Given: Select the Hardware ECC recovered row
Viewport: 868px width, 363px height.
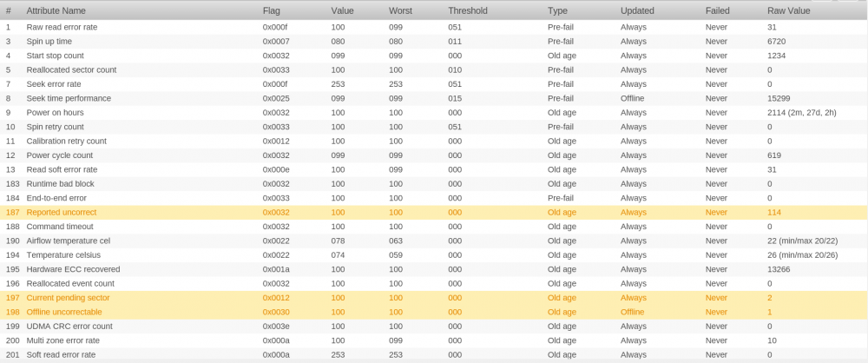Looking at the screenshot, I should coord(434,269).
